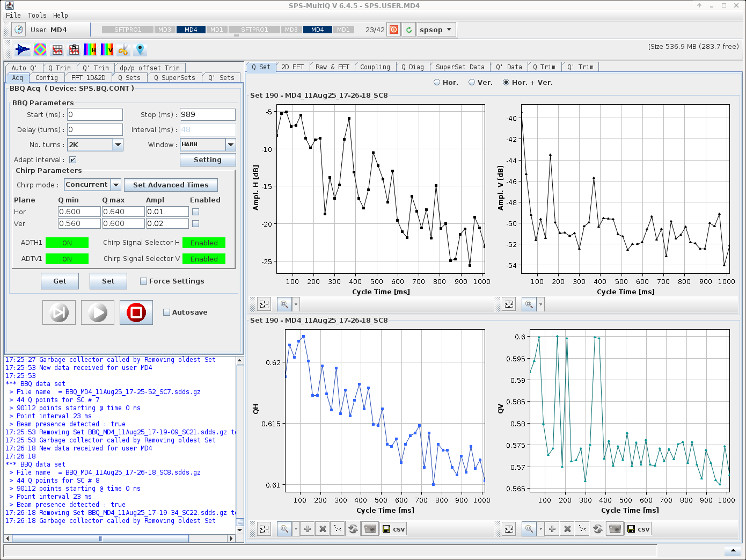Image resolution: width=746 pixels, height=560 pixels.
Task: Select the Hor. radio button
Action: 437,83
